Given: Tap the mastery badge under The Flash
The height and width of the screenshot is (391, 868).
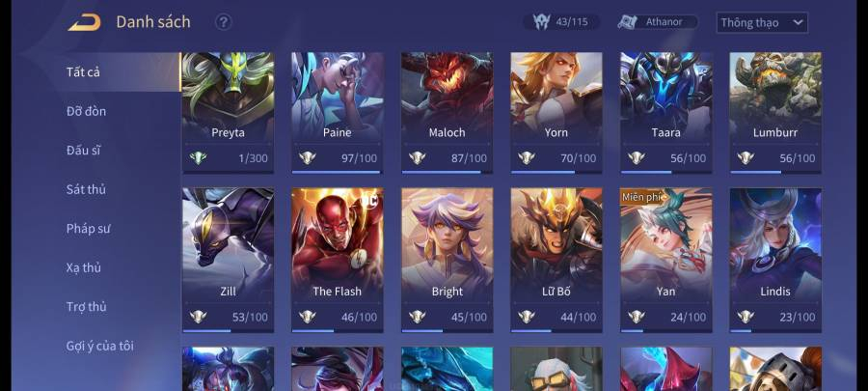Looking at the screenshot, I should [308, 317].
